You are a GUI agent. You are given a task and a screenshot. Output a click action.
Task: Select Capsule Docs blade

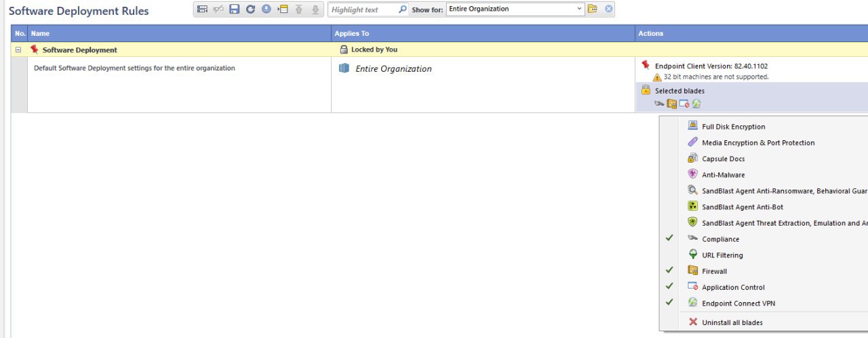pyautogui.click(x=764, y=159)
